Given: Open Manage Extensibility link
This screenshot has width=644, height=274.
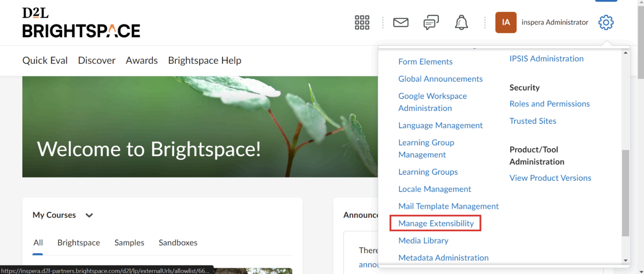Looking at the screenshot, I should tap(436, 223).
